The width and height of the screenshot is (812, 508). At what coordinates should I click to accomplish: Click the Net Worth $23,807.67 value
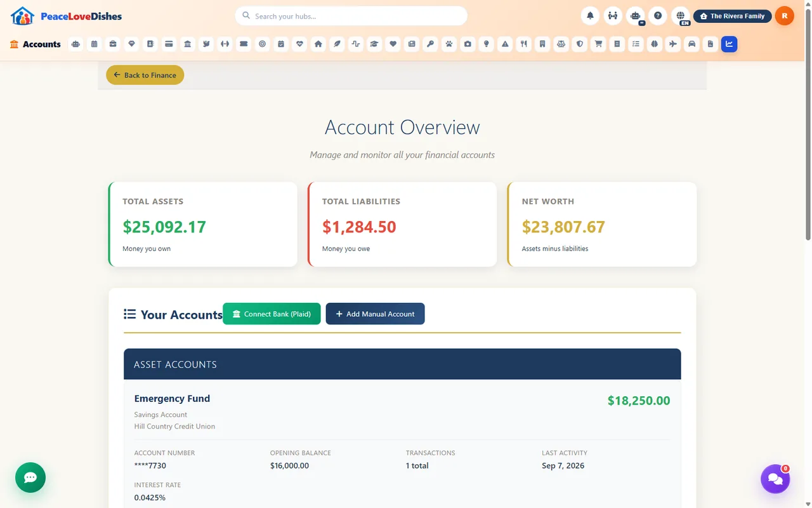pos(563,227)
